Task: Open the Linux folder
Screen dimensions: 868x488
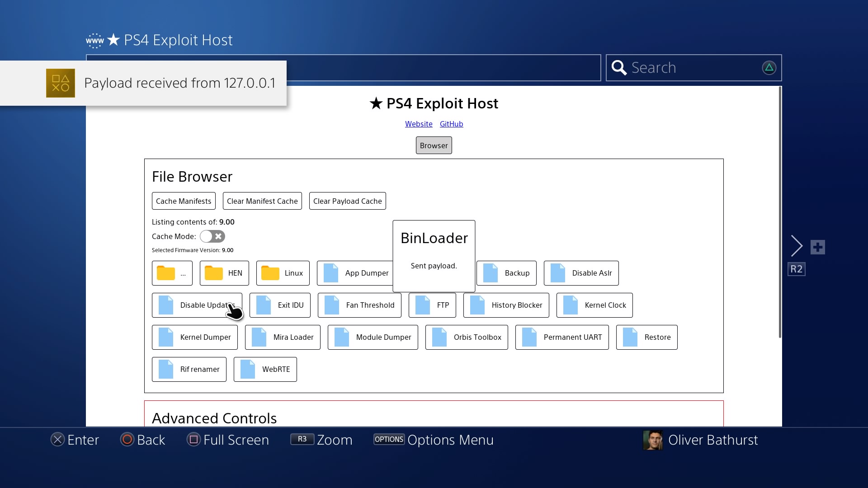Action: click(x=283, y=273)
